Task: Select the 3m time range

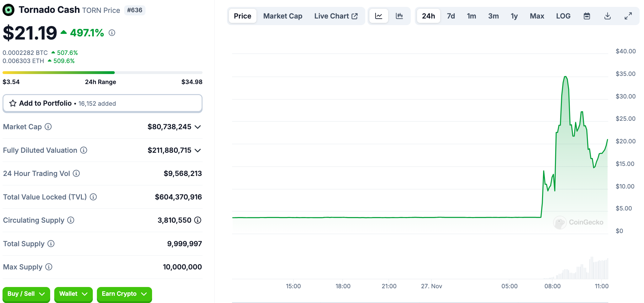Action: point(494,16)
